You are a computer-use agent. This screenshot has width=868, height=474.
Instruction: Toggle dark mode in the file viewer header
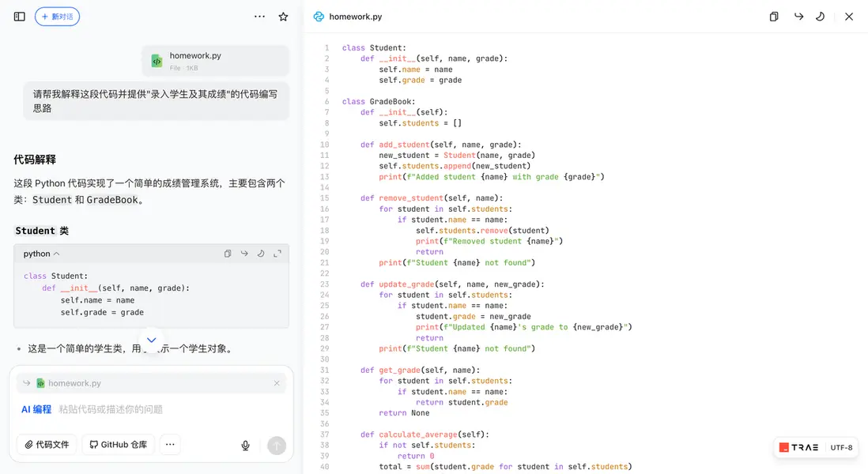click(x=821, y=17)
